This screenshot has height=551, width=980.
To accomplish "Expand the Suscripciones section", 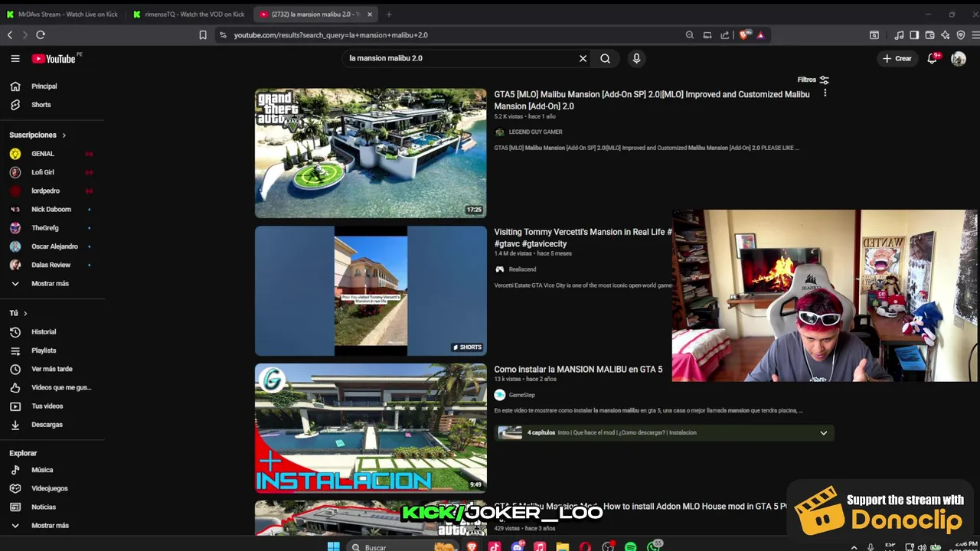I will [x=38, y=135].
